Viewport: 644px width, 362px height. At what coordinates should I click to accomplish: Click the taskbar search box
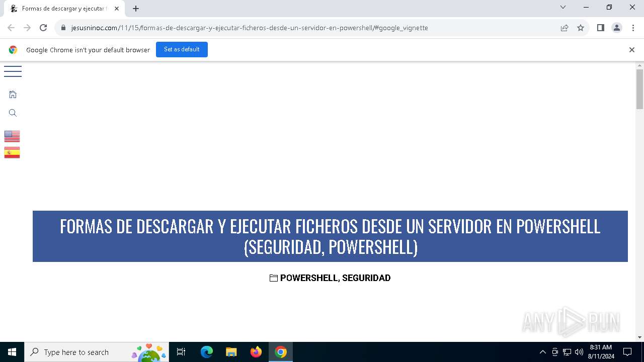point(98,352)
